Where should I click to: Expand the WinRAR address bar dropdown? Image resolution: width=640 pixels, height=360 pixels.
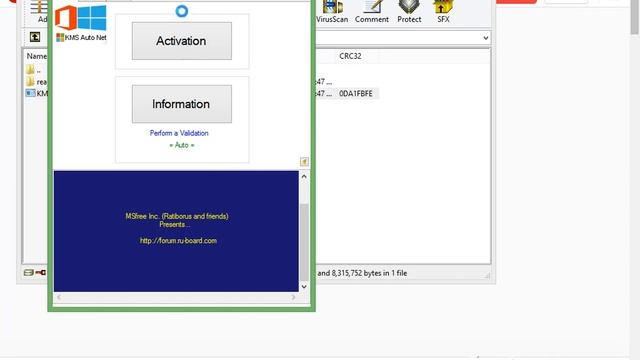[485, 38]
